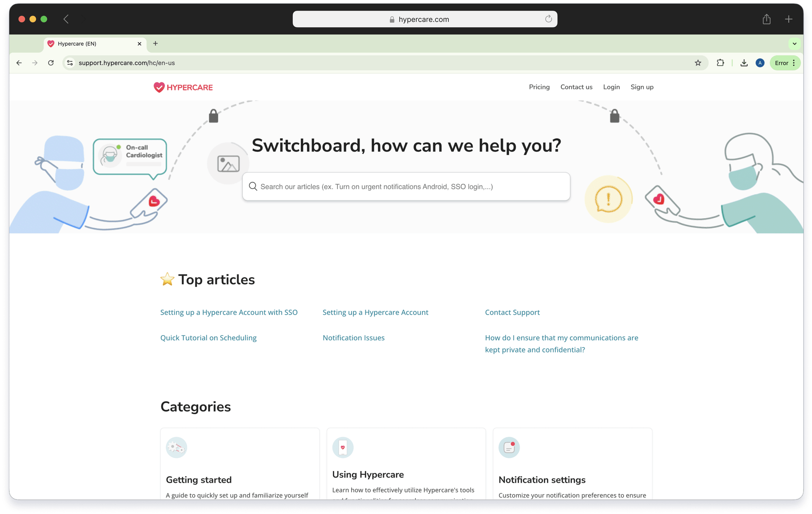Click the Sign up link
The height and width of the screenshot is (514, 812).
point(642,87)
